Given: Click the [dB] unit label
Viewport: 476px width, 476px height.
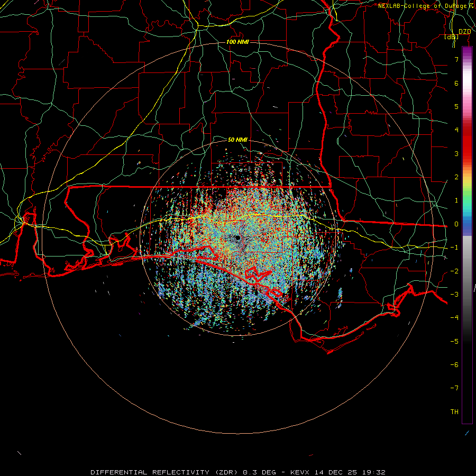Looking at the screenshot, I should [x=452, y=36].
